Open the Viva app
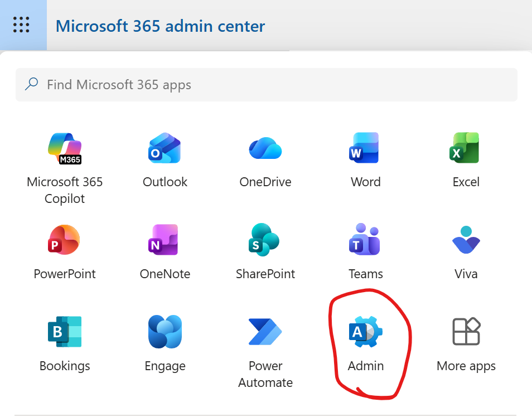The height and width of the screenshot is (417, 532). [466, 240]
